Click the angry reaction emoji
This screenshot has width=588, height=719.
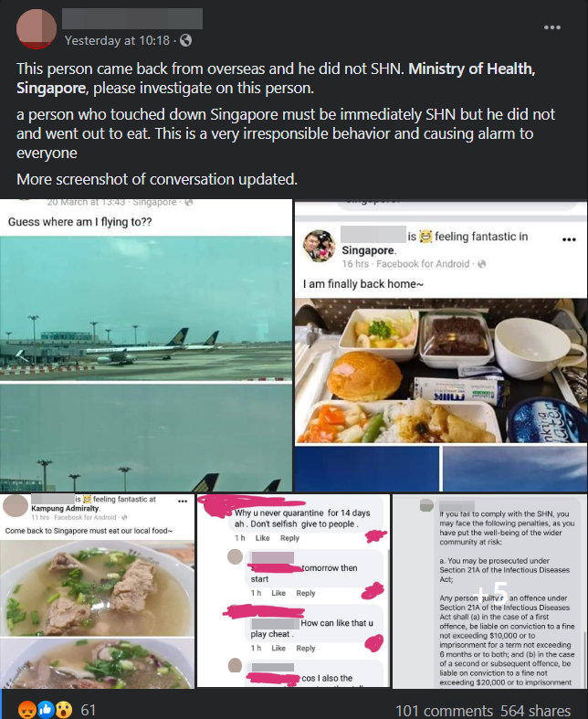pos(26,709)
